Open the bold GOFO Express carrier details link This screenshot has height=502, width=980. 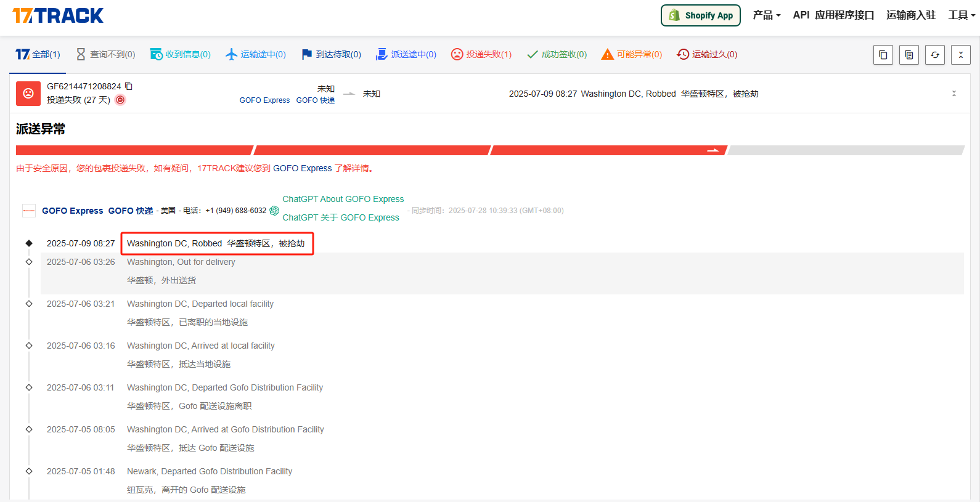coord(73,211)
